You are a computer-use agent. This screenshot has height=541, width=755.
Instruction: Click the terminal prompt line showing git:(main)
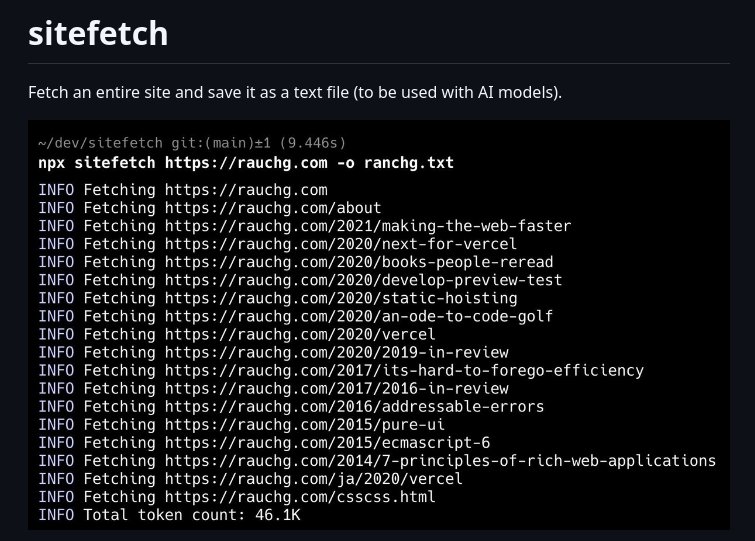(192, 143)
